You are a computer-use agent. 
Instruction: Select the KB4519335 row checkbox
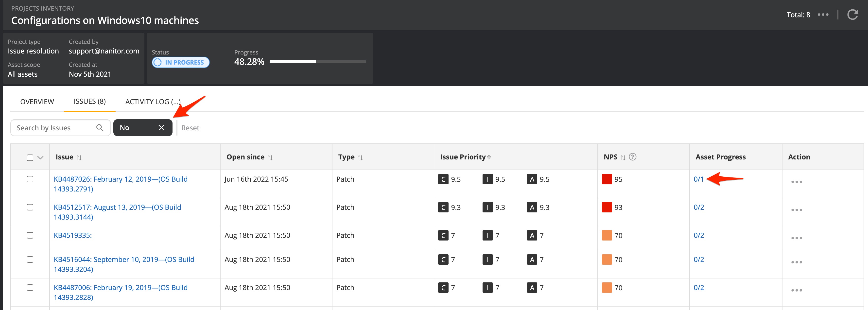pos(30,235)
